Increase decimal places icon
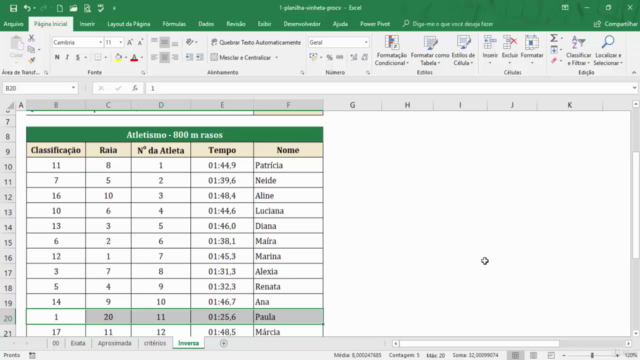The height and width of the screenshot is (360, 640). (354, 58)
